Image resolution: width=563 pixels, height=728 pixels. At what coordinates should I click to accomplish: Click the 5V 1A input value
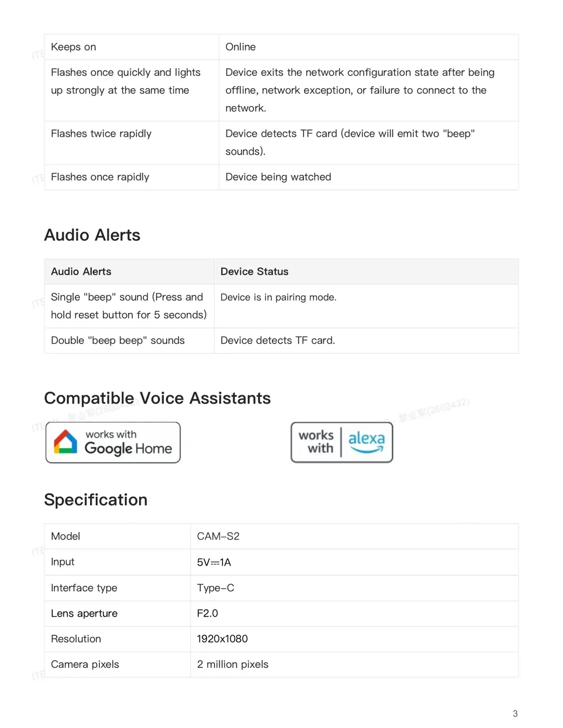click(x=214, y=562)
